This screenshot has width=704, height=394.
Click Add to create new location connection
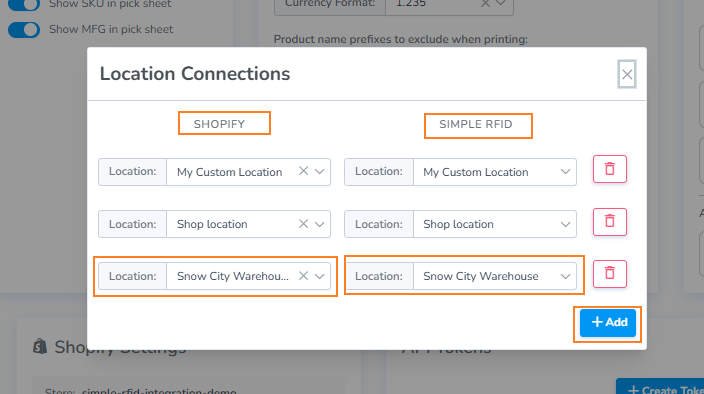(608, 323)
